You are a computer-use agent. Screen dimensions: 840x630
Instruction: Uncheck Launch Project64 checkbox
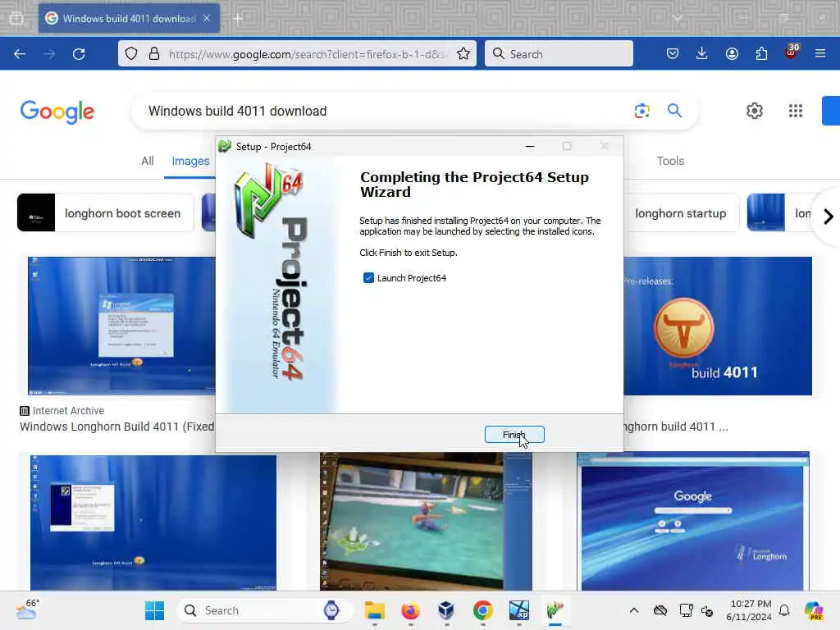[x=368, y=277]
